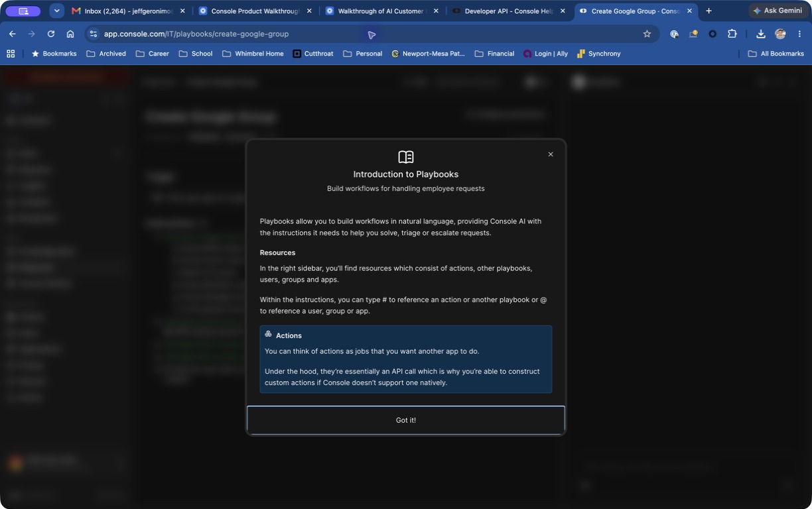Viewport: 812px width, 509px height.
Task: Click the purple tab group pill
Action: point(23,11)
